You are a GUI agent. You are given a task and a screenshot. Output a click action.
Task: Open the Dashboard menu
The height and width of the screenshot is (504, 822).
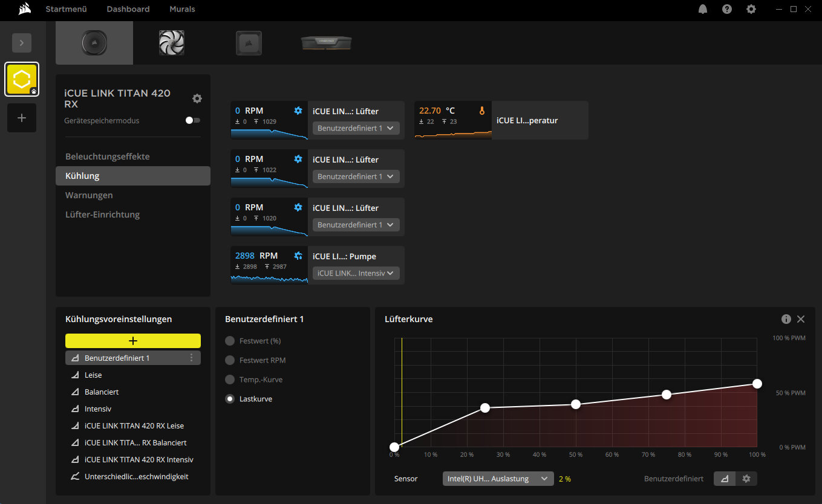[x=128, y=9]
